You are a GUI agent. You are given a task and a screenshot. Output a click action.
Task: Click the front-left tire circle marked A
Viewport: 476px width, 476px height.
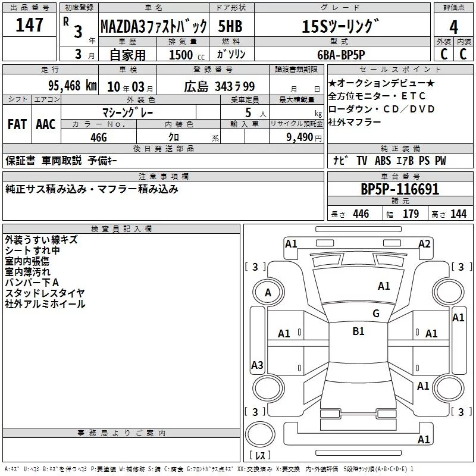pyautogui.click(x=268, y=293)
